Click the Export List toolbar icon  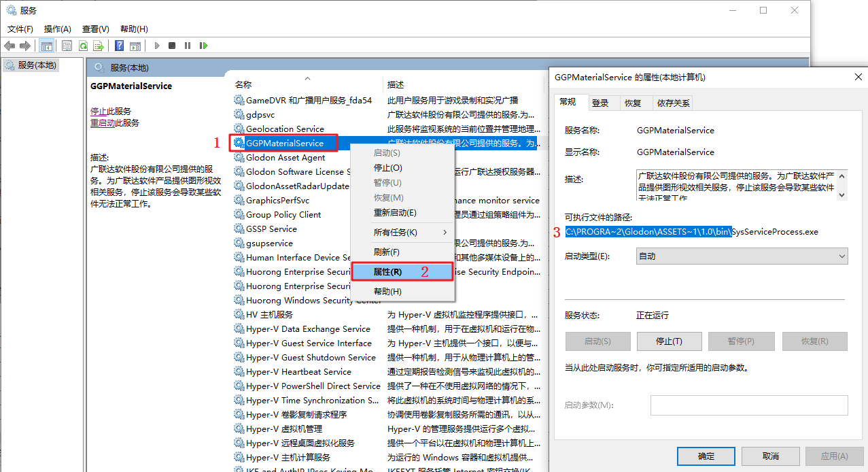point(99,46)
